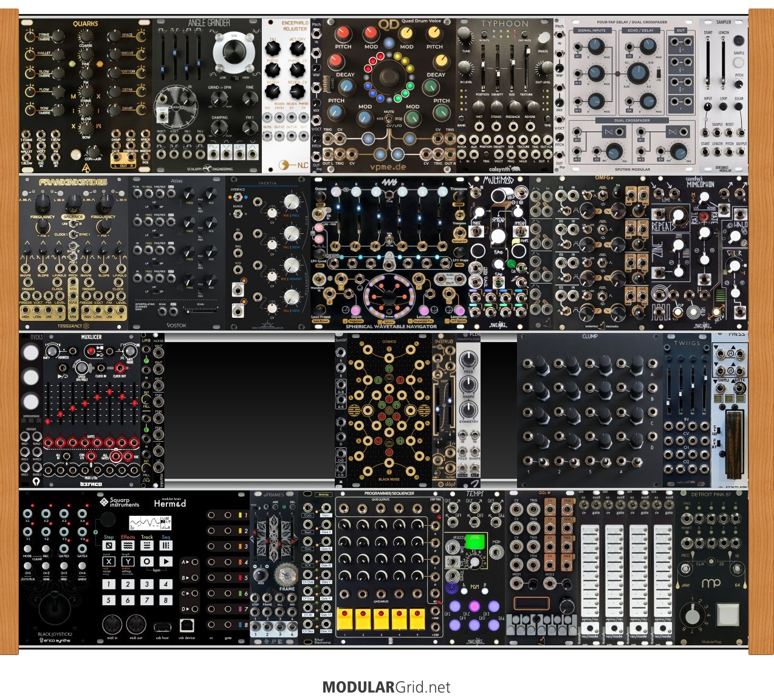Grab the sixth Muxlicer red fader
The height and width of the screenshot is (700, 774).
click(x=111, y=393)
